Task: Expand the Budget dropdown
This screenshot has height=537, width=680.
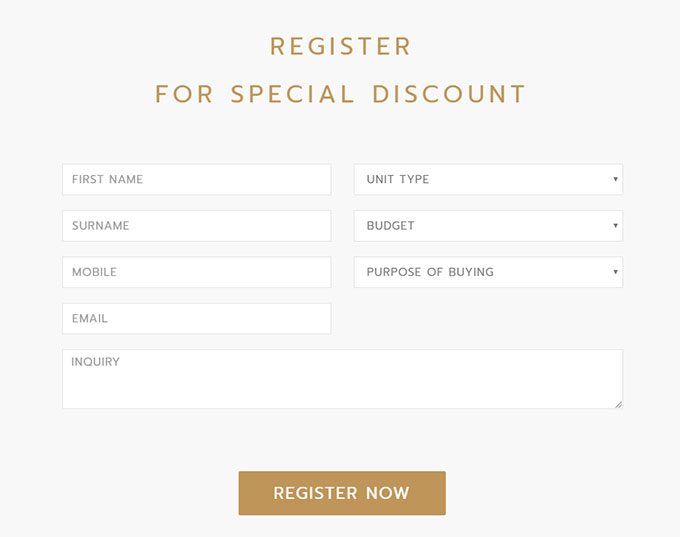Action: tap(488, 226)
